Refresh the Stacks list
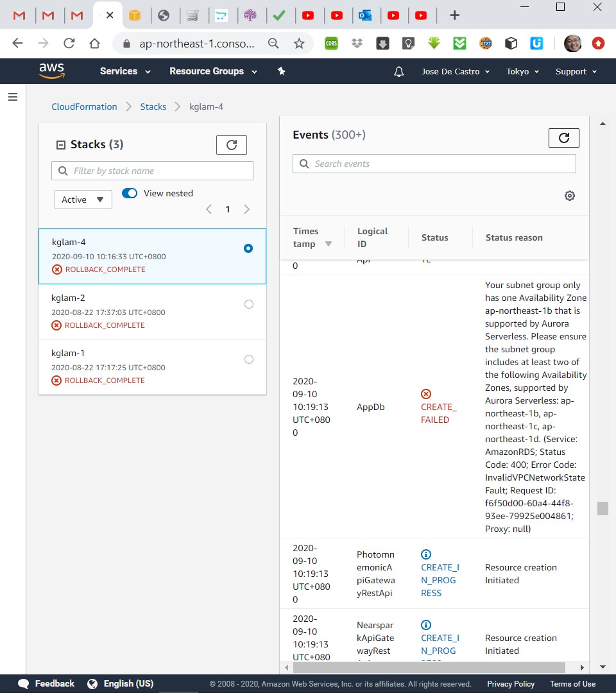Viewport: 616px width, 693px height. (232, 145)
